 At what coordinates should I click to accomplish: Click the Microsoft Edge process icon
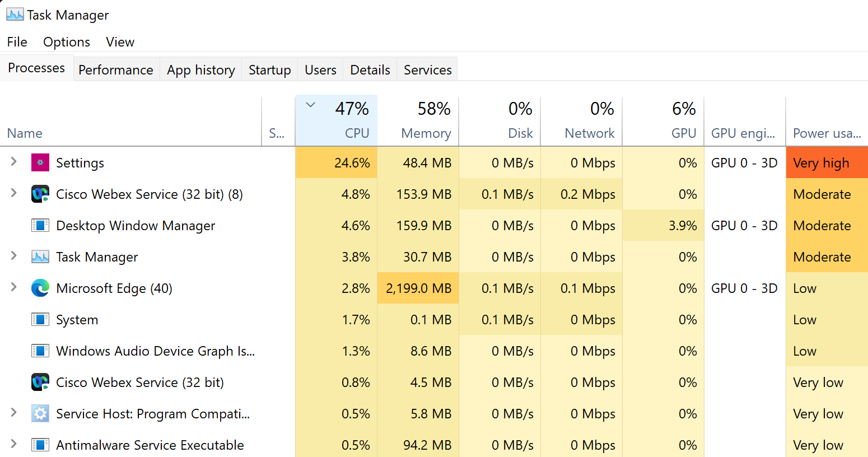coord(40,288)
